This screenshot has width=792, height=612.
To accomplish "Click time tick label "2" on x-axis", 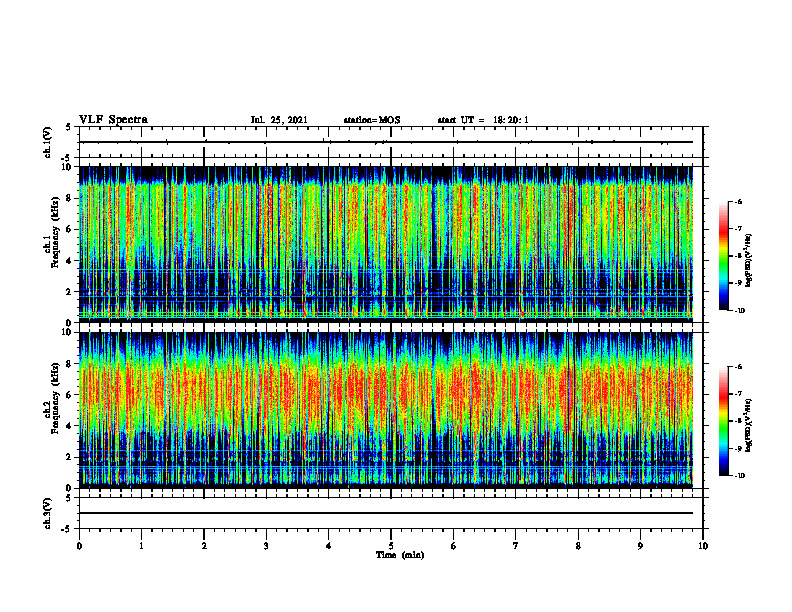I will point(204,546).
